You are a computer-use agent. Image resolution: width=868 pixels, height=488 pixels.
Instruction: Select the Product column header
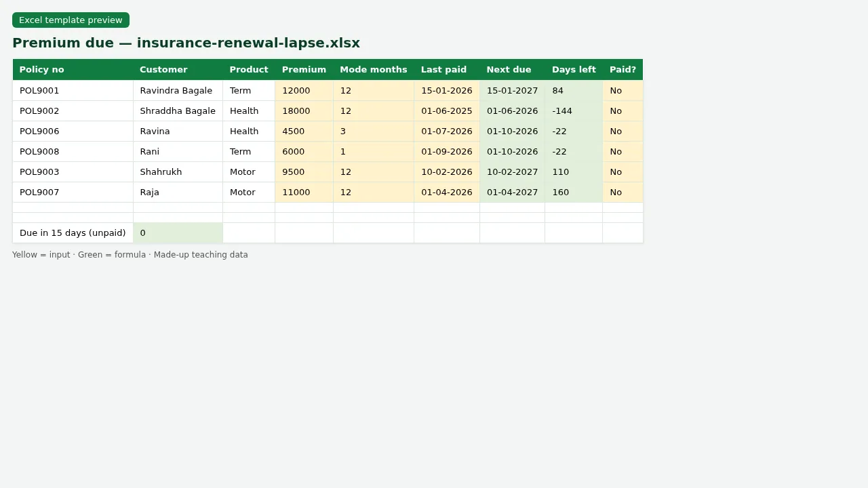pyautogui.click(x=249, y=70)
